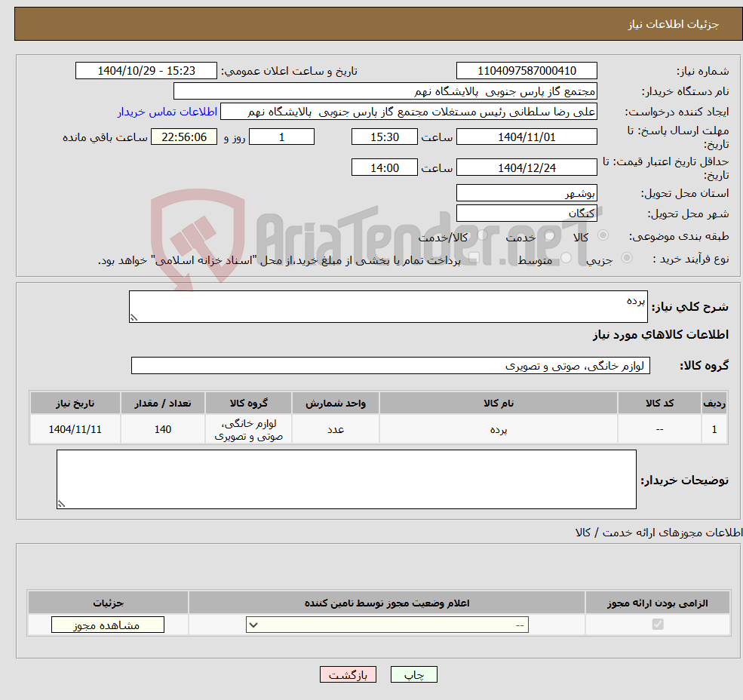Click the 22:56:06 remaining time counter

click(184, 137)
